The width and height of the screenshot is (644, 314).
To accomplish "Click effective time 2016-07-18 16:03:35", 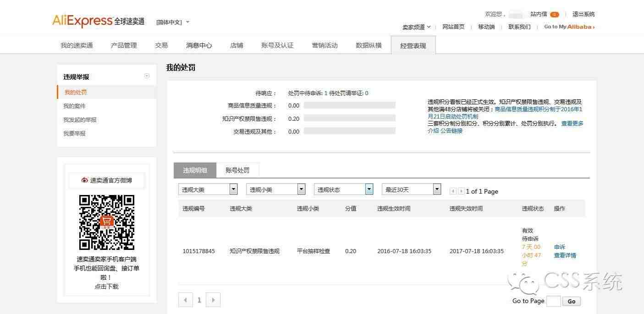I will 404,251.
